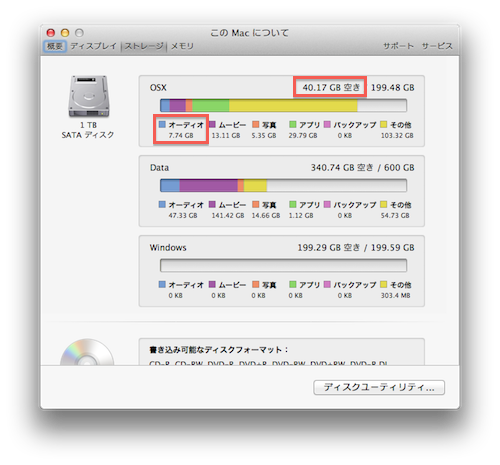500x465 pixels.
Task: Click the Windows storage usage bar
Action: (283, 265)
